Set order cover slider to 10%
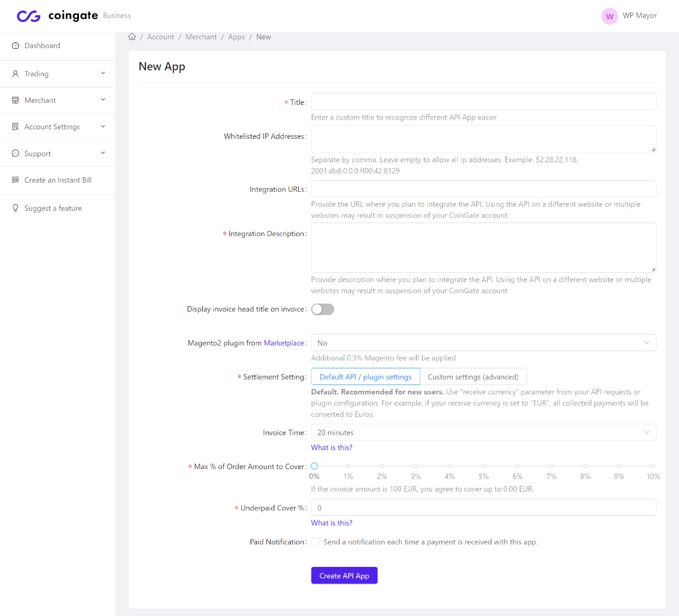Image resolution: width=679 pixels, height=616 pixels. 653,466
